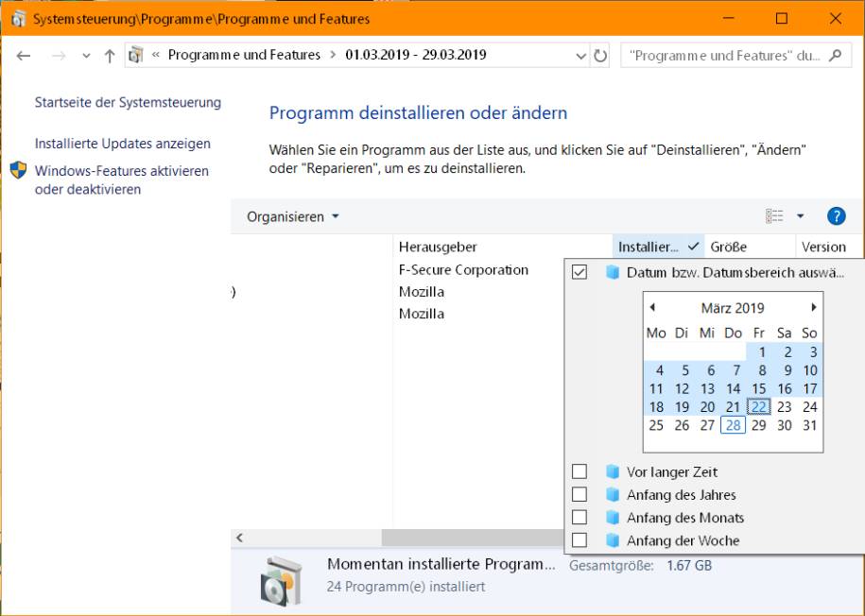Click the Größe column header
This screenshot has width=865, height=616.
729,247
